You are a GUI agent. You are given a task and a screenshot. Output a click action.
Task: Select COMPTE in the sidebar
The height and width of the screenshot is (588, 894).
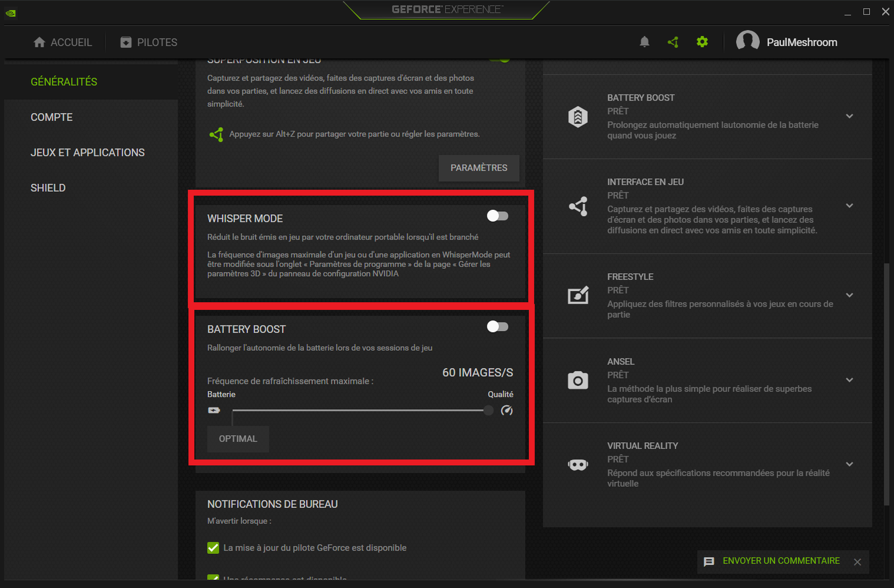click(x=52, y=117)
